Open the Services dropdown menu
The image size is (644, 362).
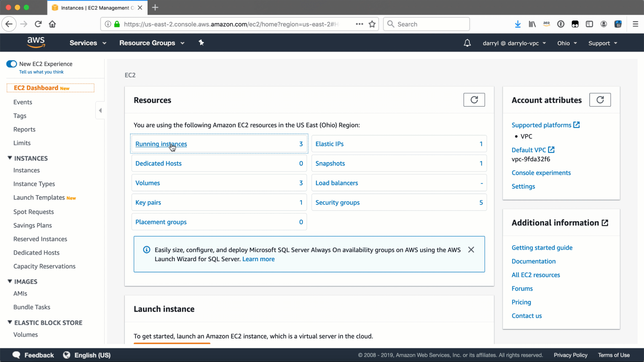coord(88,43)
